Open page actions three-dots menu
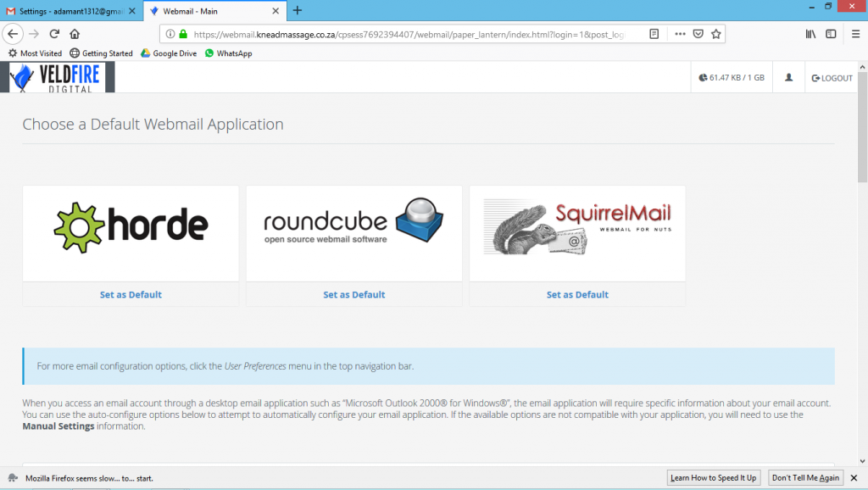 [x=680, y=34]
